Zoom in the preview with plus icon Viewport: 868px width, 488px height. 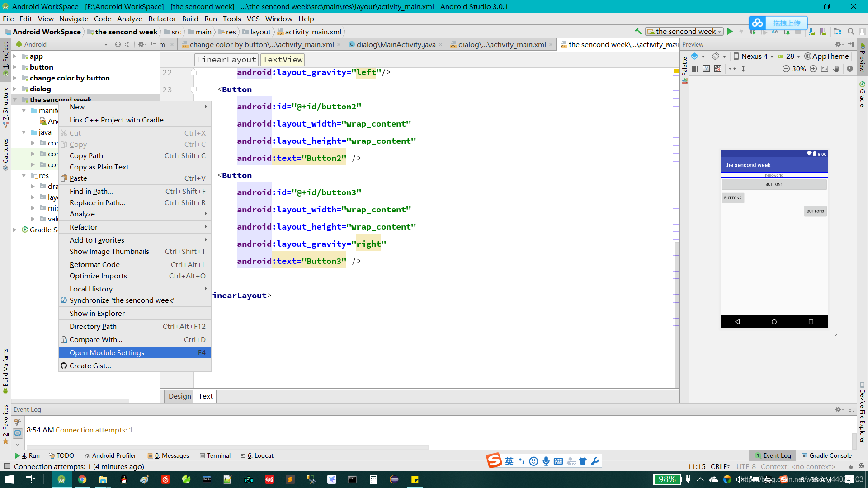pyautogui.click(x=813, y=69)
